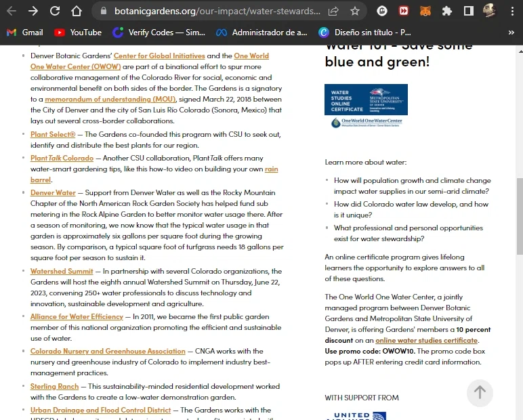Bookmark this page with the star icon
Screen dimensions: 523x420
355,11
